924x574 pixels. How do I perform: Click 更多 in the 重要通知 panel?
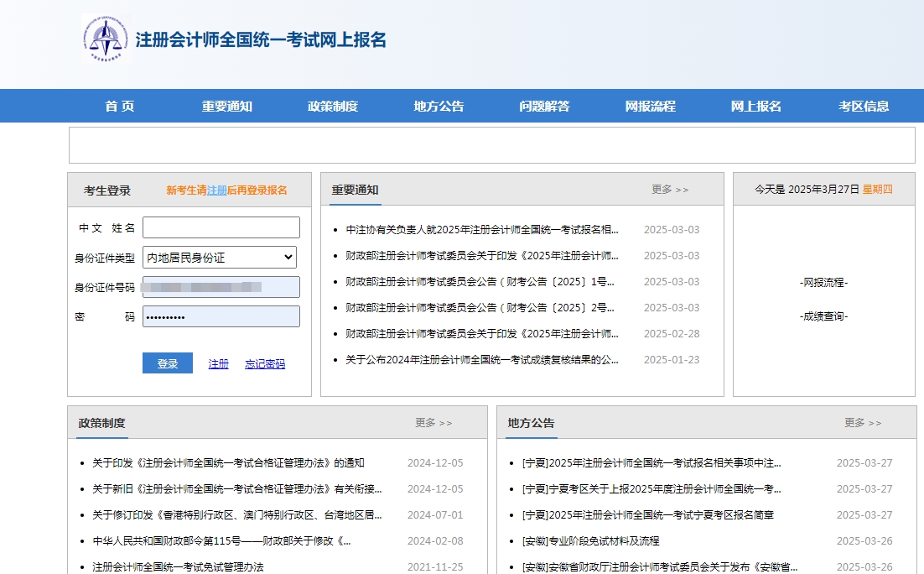668,190
